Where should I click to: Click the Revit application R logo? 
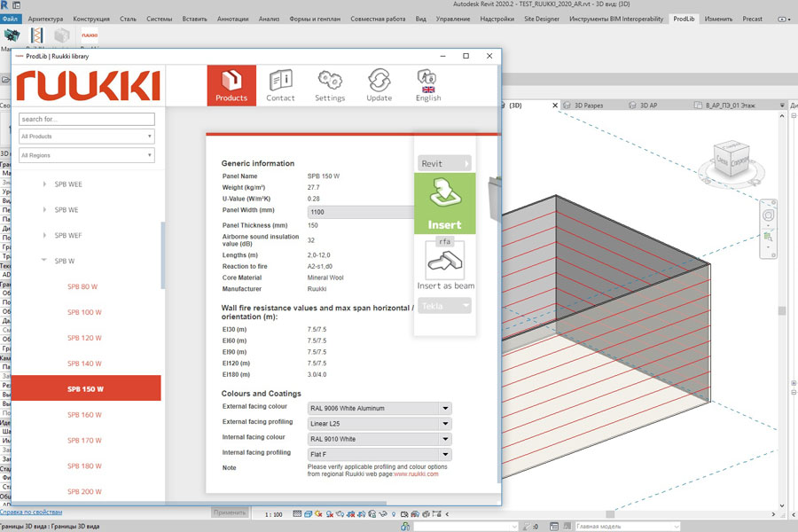click(4, 4)
